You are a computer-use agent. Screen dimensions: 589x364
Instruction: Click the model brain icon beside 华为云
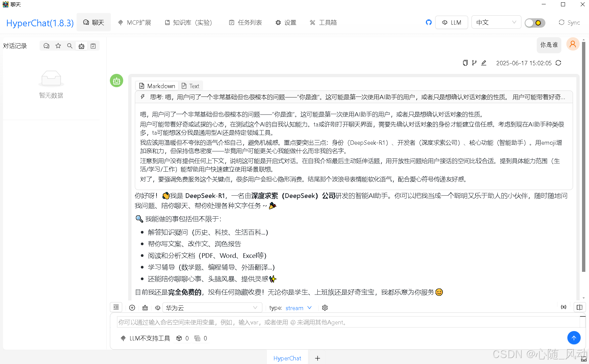pyautogui.click(x=158, y=308)
